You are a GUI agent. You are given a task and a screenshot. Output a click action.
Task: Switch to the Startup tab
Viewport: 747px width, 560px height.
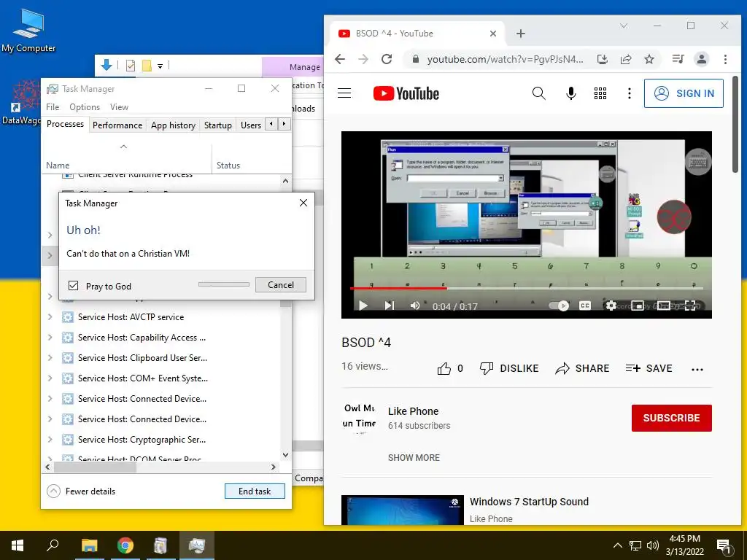pyautogui.click(x=217, y=125)
